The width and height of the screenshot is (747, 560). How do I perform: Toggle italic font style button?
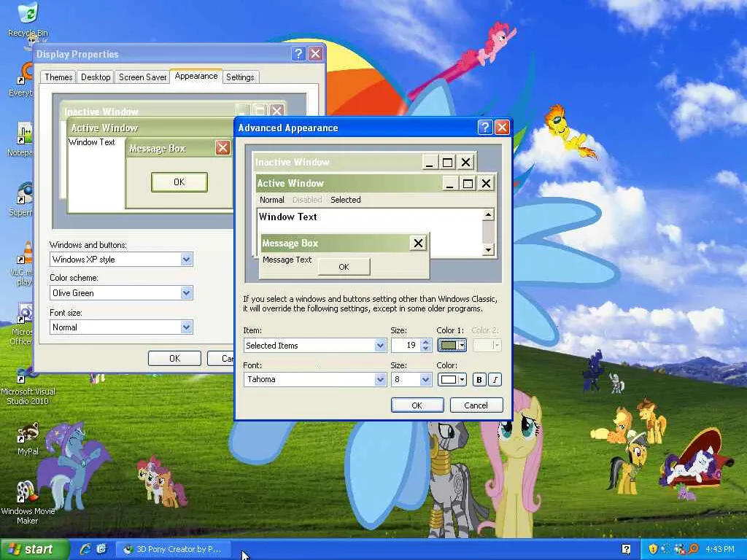[495, 379]
